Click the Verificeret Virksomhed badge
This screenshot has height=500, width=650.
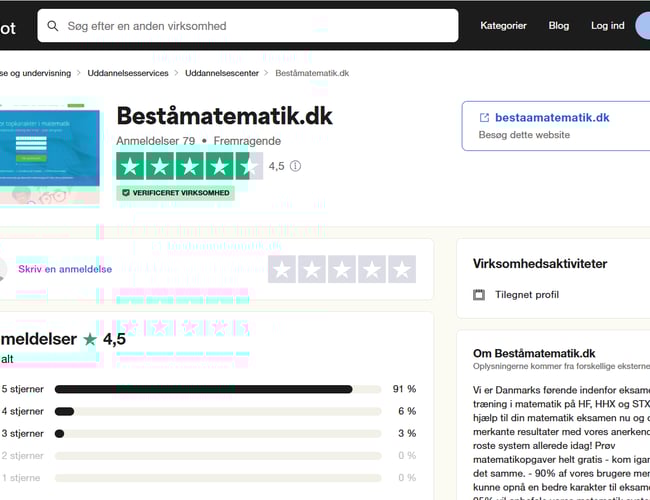175,193
